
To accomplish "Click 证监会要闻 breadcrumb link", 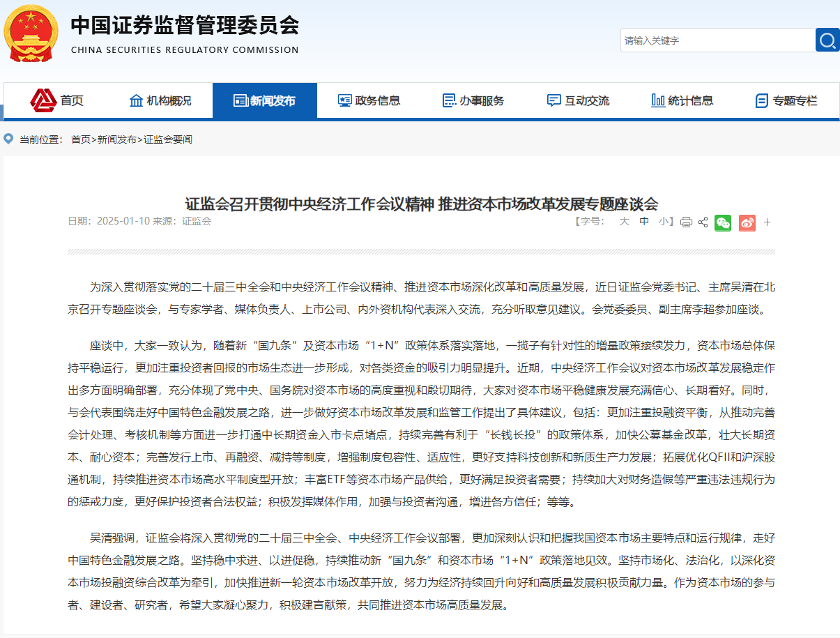I will click(x=168, y=139).
